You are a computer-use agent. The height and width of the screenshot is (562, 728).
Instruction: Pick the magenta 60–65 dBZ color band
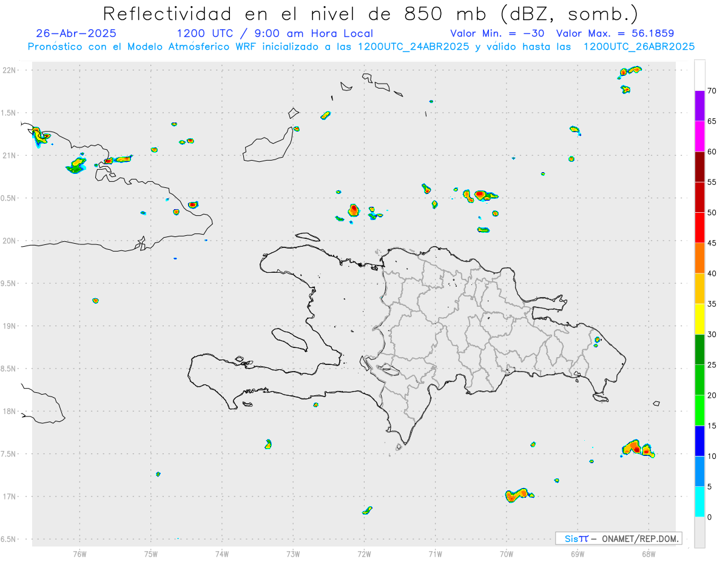pos(699,136)
